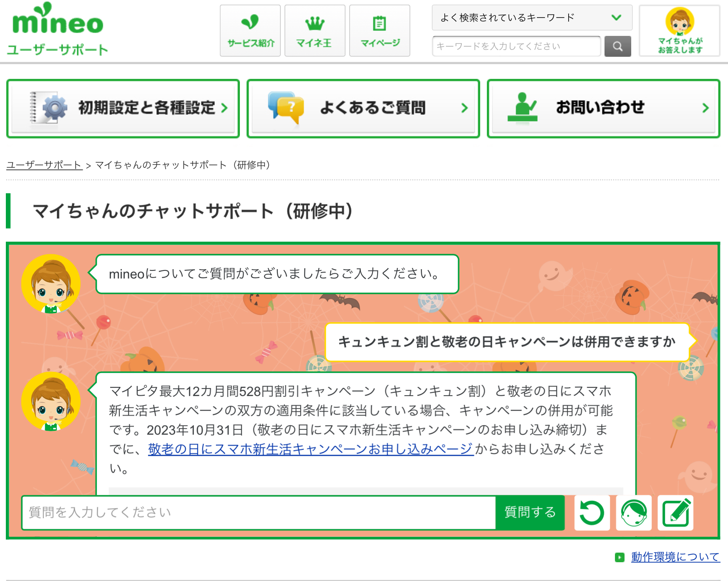Image resolution: width=728 pixels, height=581 pixels.
Task: Click マイちゃん avatar beside the campaign answer
Action: pyautogui.click(x=51, y=402)
